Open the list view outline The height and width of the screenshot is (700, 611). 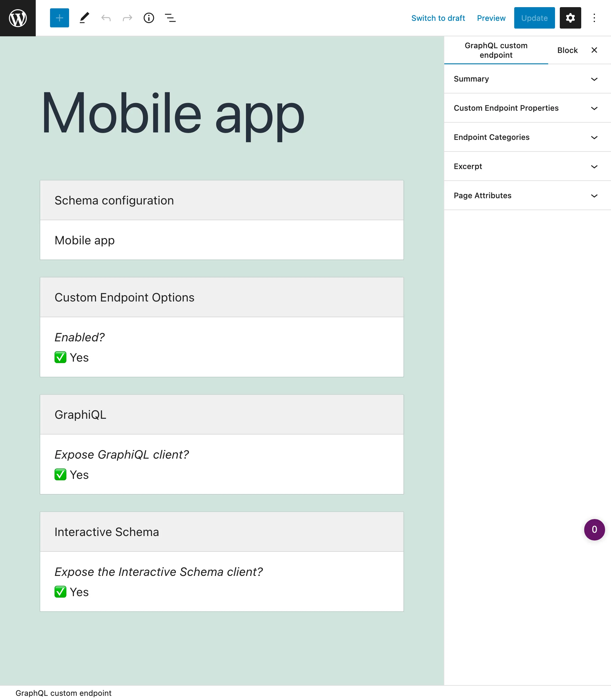[x=170, y=18]
